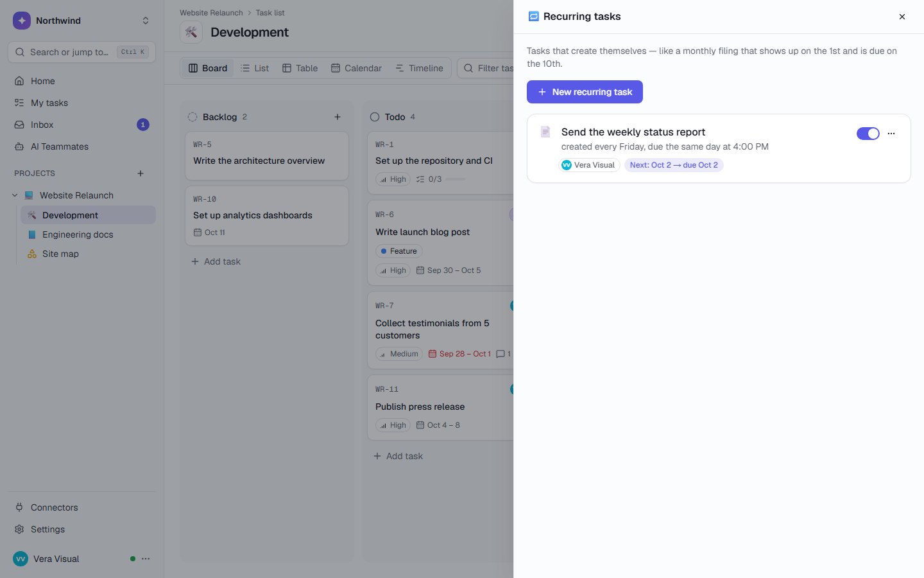Switch to the Timeline view tab
Screen dimensions: 924x578
(x=419, y=68)
